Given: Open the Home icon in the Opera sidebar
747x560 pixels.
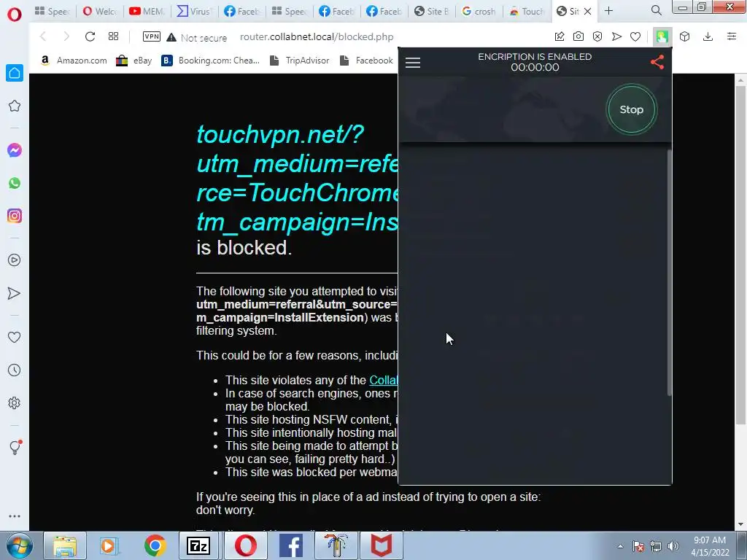Looking at the screenshot, I should 15,73.
